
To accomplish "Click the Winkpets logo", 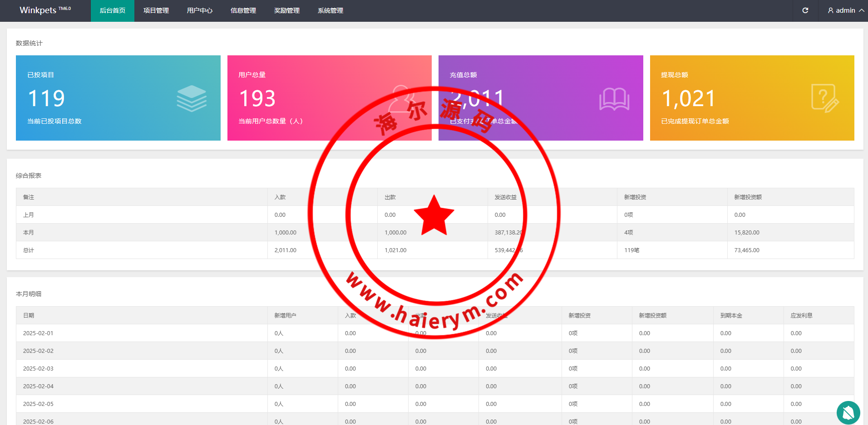I will [45, 10].
